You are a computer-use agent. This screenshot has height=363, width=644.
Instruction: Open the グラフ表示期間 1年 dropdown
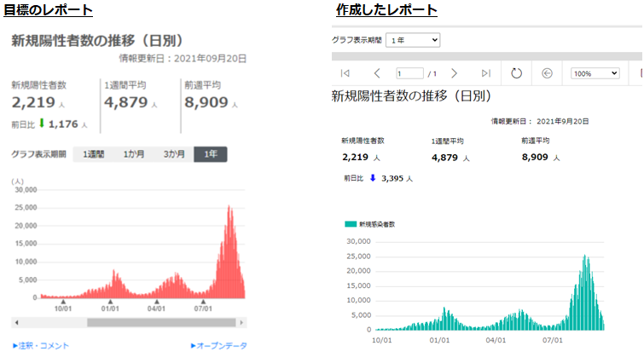[x=413, y=40]
